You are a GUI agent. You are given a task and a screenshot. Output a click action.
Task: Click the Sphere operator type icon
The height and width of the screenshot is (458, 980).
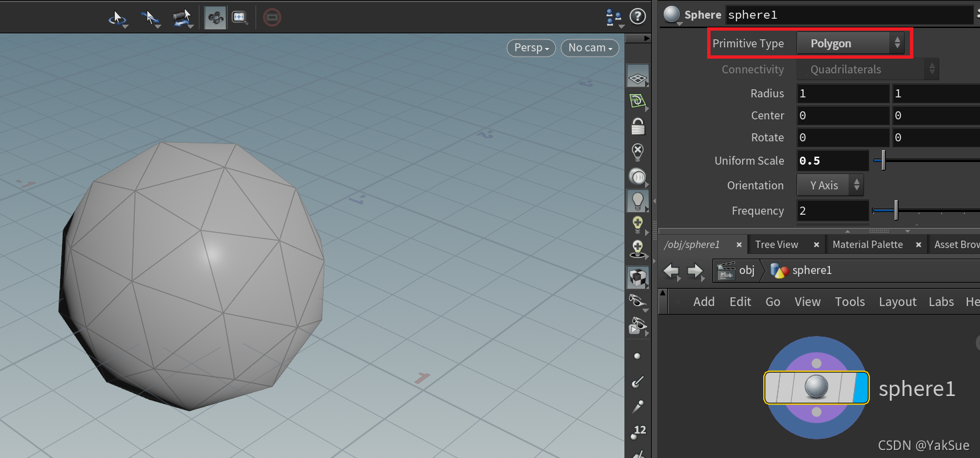click(x=672, y=14)
